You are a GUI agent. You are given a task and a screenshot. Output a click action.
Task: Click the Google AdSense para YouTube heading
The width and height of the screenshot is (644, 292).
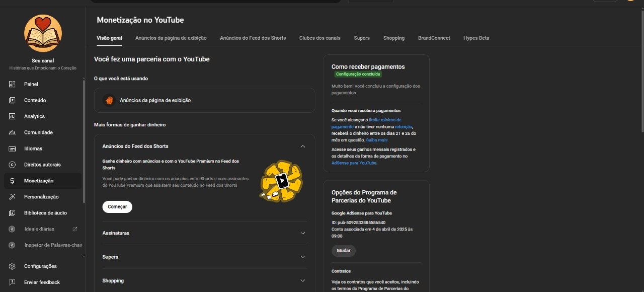pos(362,213)
